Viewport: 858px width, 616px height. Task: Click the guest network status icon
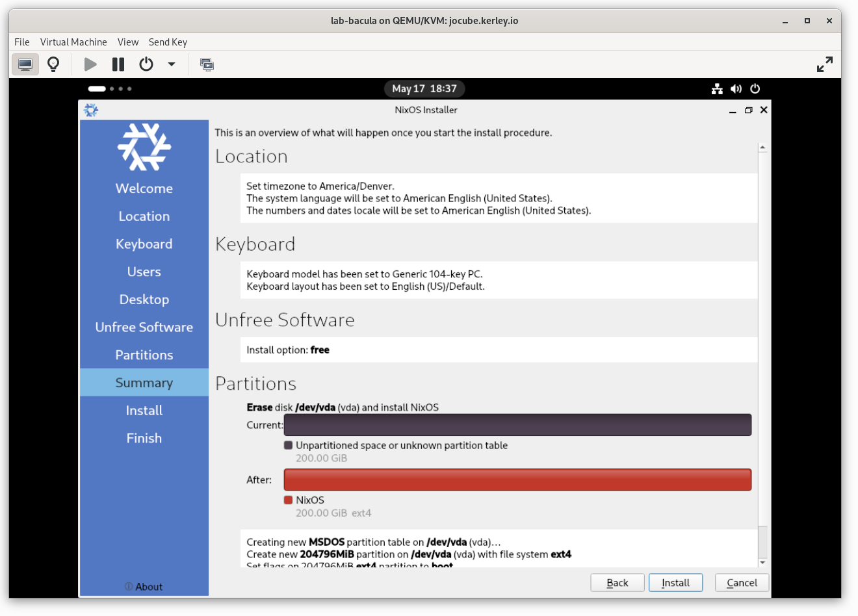pyautogui.click(x=717, y=89)
